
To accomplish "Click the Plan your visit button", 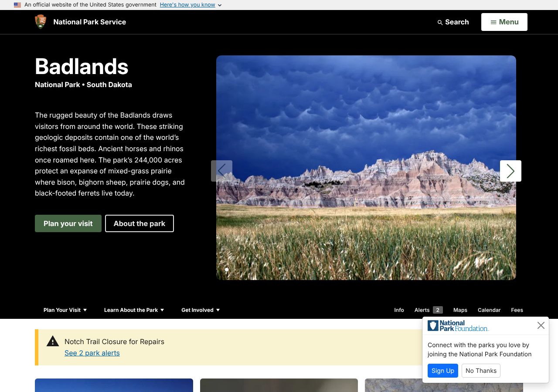I will pyautogui.click(x=68, y=223).
